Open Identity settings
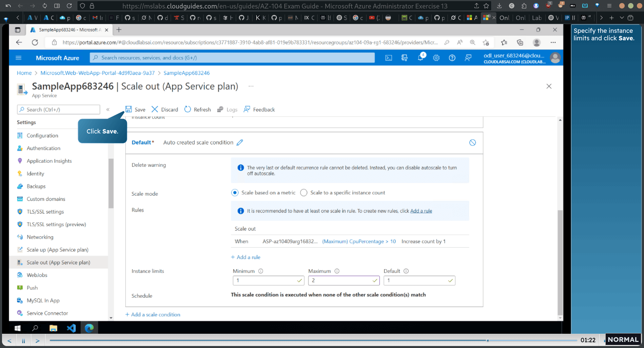This screenshot has height=348, width=644. pyautogui.click(x=35, y=173)
